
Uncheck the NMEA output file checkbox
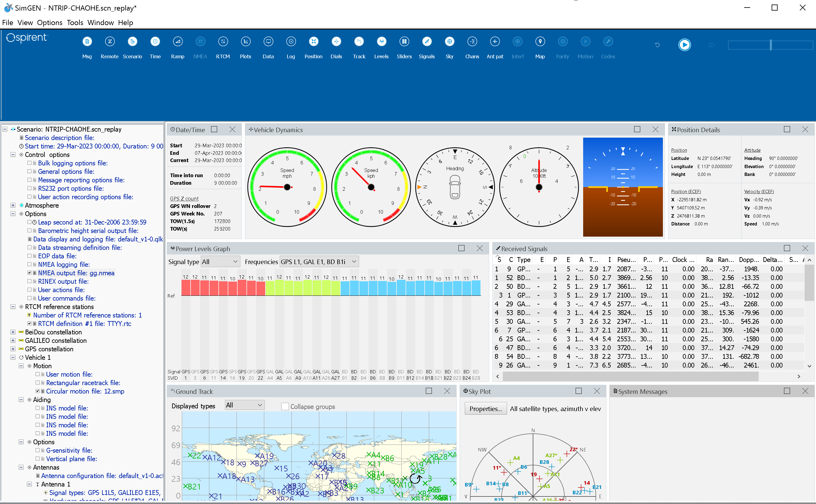[29, 273]
